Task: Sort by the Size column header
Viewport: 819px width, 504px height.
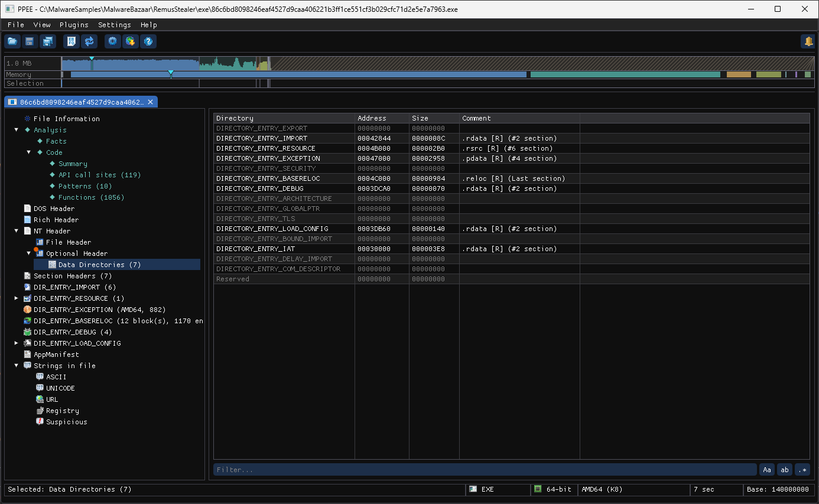Action: click(x=434, y=118)
